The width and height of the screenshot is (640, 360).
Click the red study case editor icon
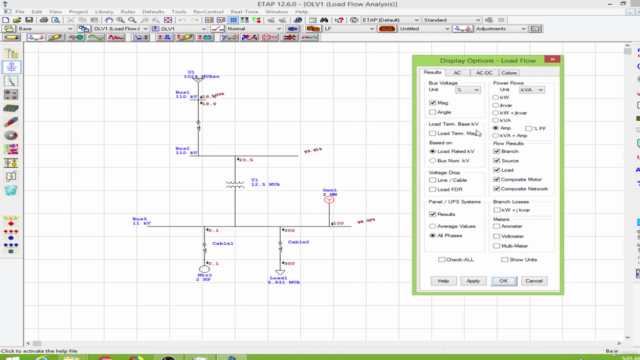[313, 29]
